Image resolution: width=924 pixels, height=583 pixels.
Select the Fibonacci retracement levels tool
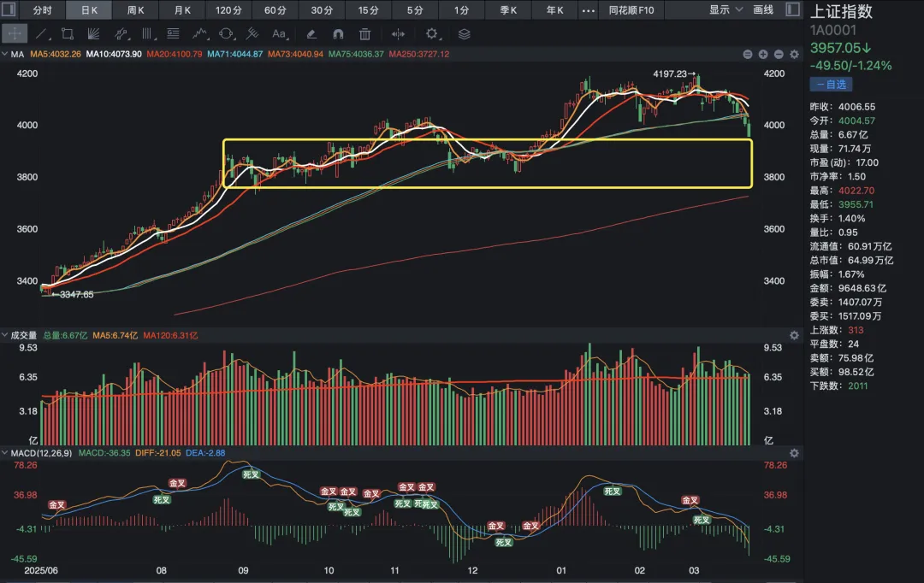pyautogui.click(x=173, y=34)
